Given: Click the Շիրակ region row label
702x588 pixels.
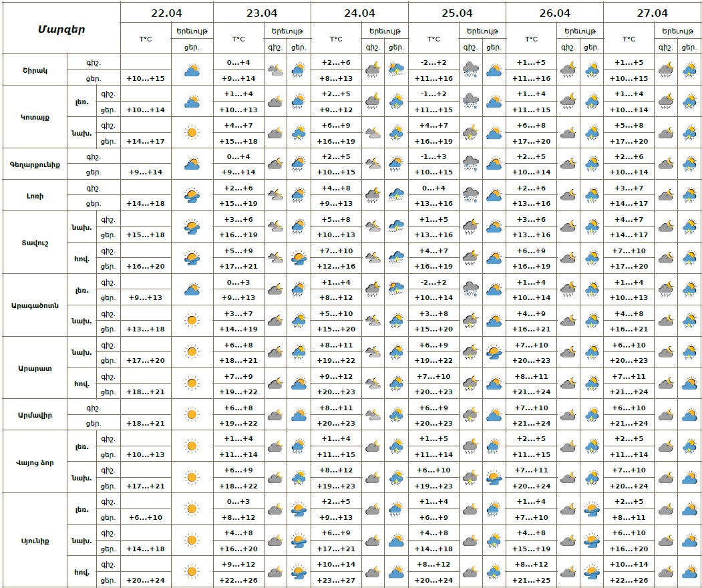Looking at the screenshot, I should pos(33,69).
